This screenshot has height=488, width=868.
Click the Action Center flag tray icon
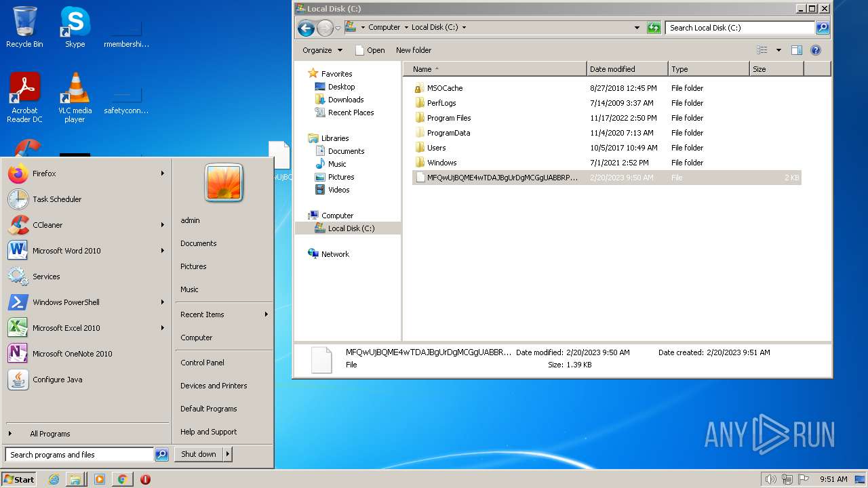click(x=804, y=479)
